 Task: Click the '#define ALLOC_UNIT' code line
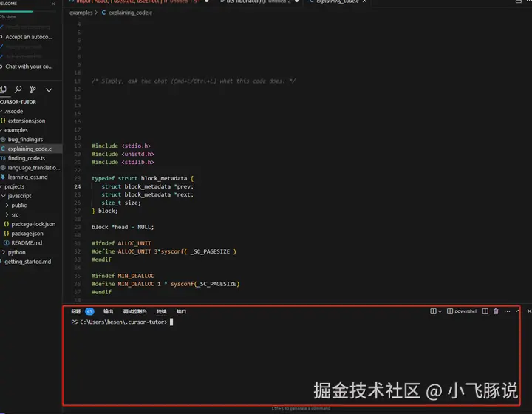tap(164, 251)
